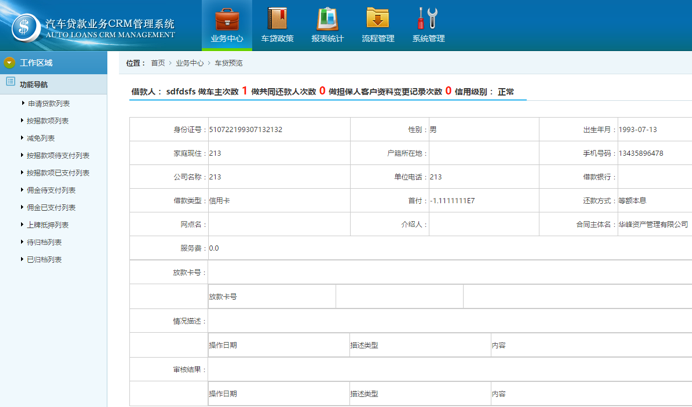
Task: Expand the 按揭款项列表 sidebar item
Action: click(x=48, y=120)
